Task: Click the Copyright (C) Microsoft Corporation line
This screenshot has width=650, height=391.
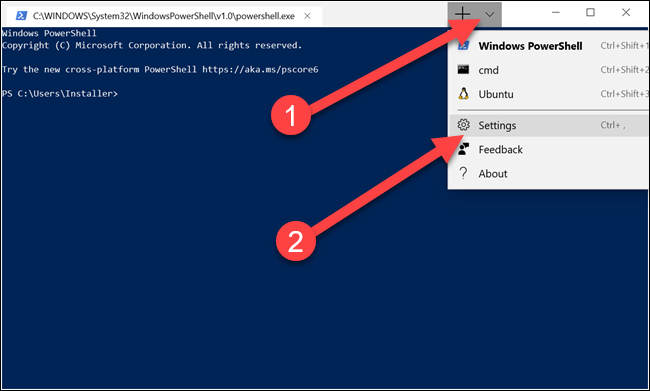Action: click(x=152, y=45)
